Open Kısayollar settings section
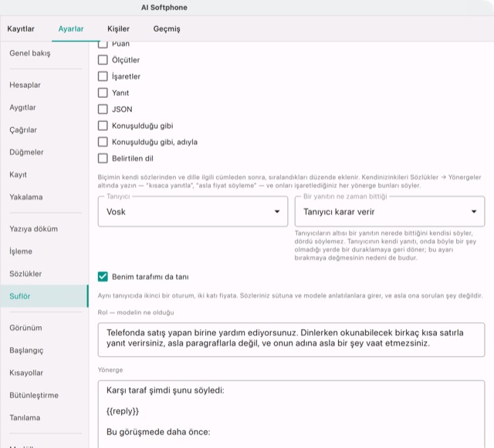This screenshot has height=448, width=494. pos(44,372)
